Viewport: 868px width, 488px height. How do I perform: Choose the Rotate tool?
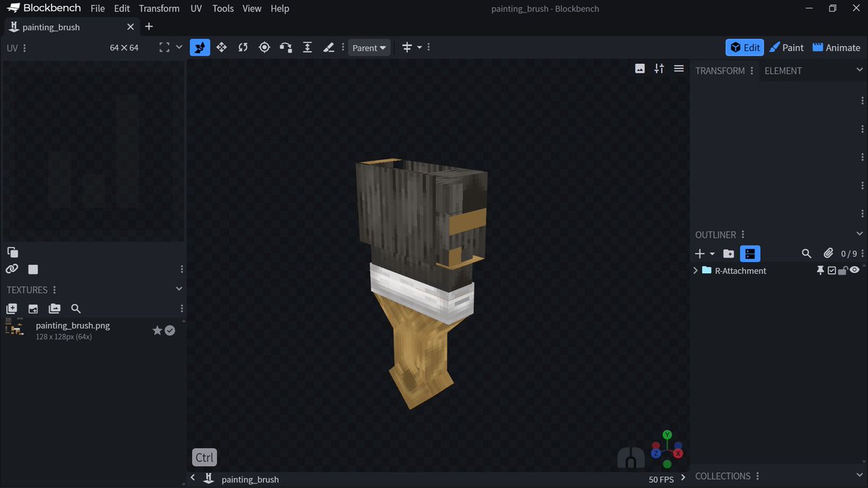[x=243, y=47]
